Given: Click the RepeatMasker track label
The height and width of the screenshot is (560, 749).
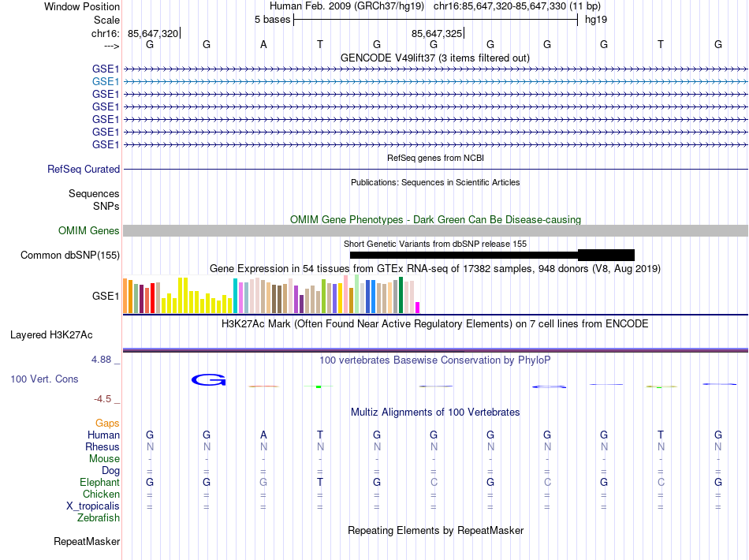Looking at the screenshot, I should coord(87,541).
